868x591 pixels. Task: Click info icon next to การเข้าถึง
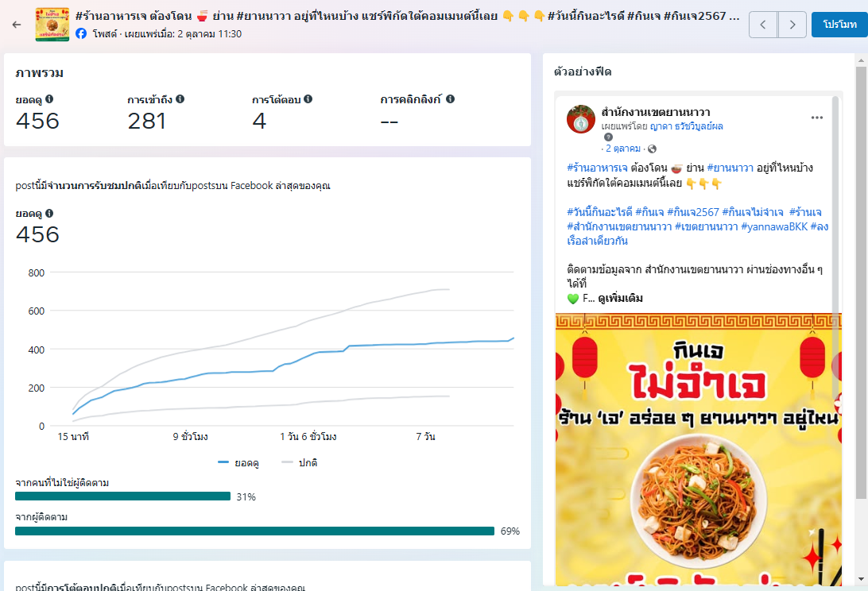180,99
